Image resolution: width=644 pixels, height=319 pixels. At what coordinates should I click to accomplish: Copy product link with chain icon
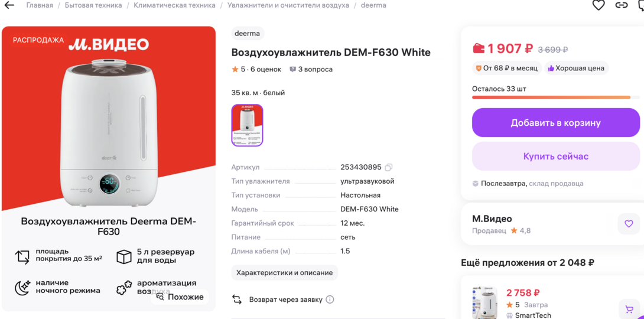click(621, 5)
